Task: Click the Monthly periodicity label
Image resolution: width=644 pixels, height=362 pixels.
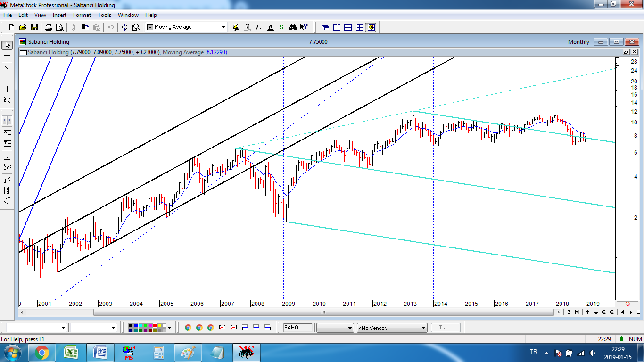Action: pyautogui.click(x=578, y=42)
